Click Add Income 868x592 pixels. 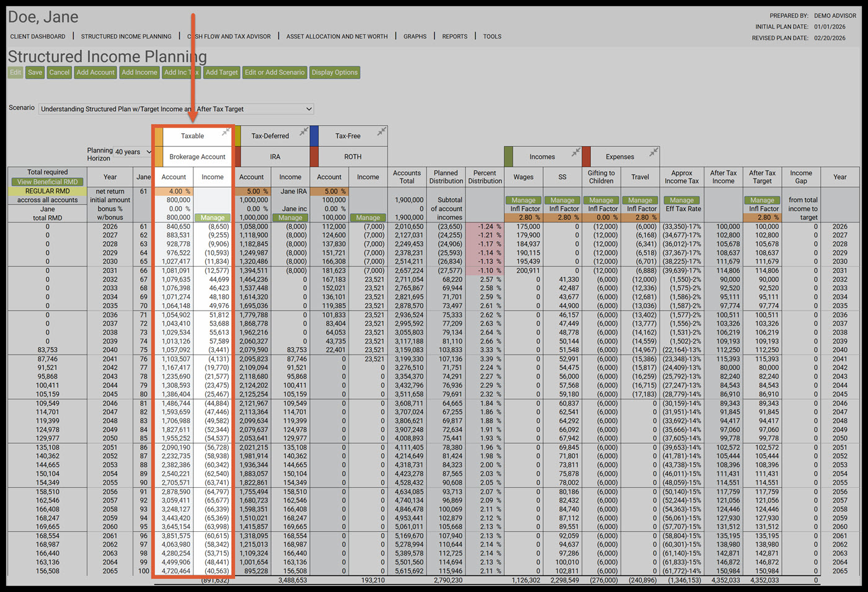139,73
